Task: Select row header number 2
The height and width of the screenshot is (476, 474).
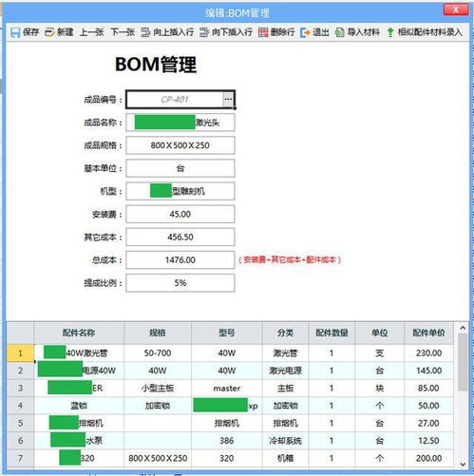Action: pos(20,371)
